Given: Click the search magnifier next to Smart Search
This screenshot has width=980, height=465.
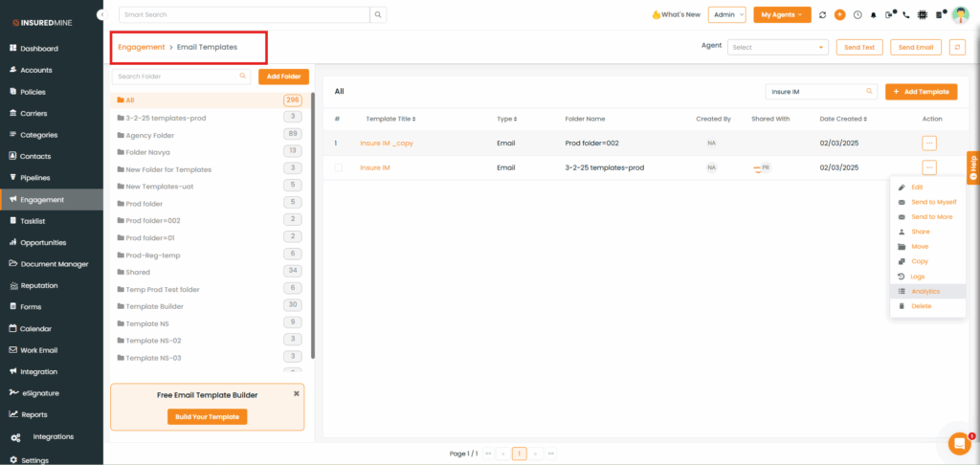Looking at the screenshot, I should pyautogui.click(x=379, y=14).
